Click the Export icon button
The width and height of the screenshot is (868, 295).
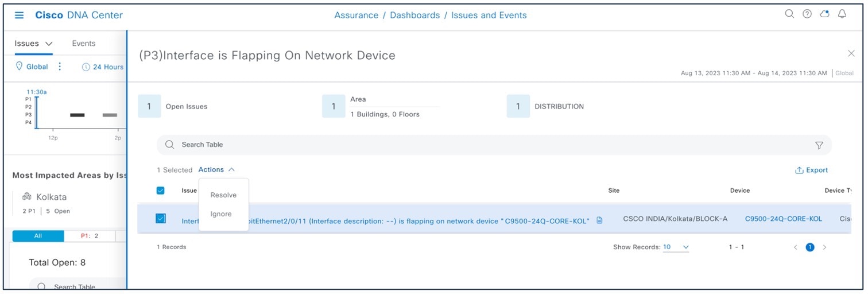point(811,170)
